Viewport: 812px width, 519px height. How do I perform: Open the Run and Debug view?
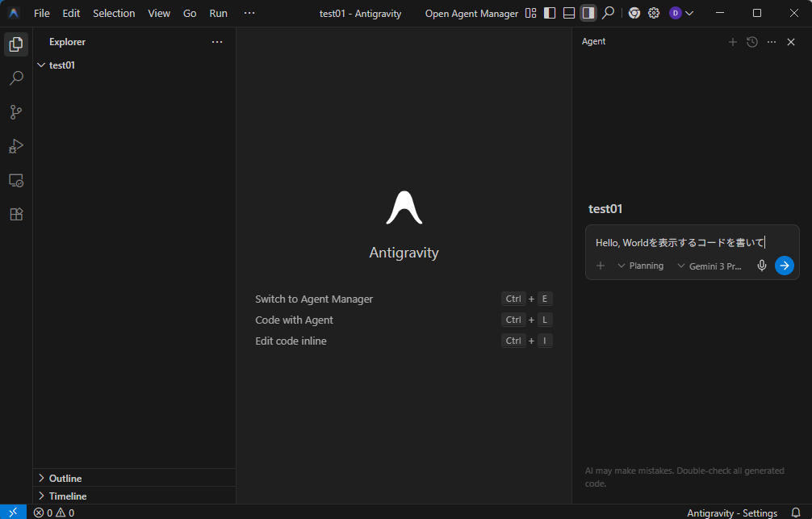click(16, 146)
